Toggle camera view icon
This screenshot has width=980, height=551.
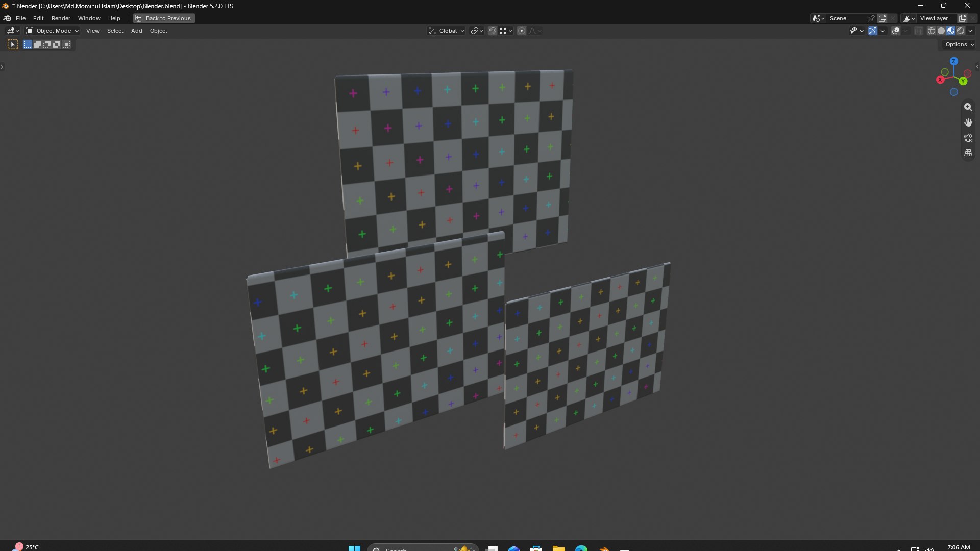click(x=968, y=138)
